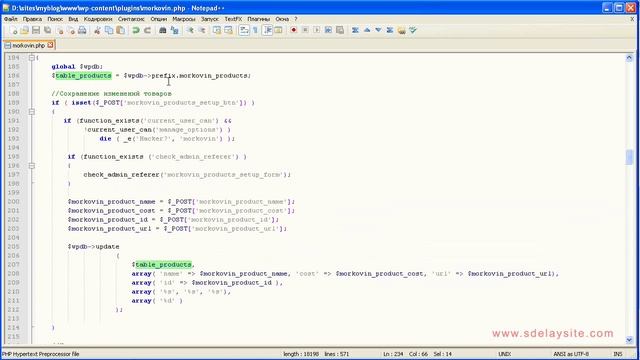
Task: Collapse the fold at line 196
Action: pos(31,166)
